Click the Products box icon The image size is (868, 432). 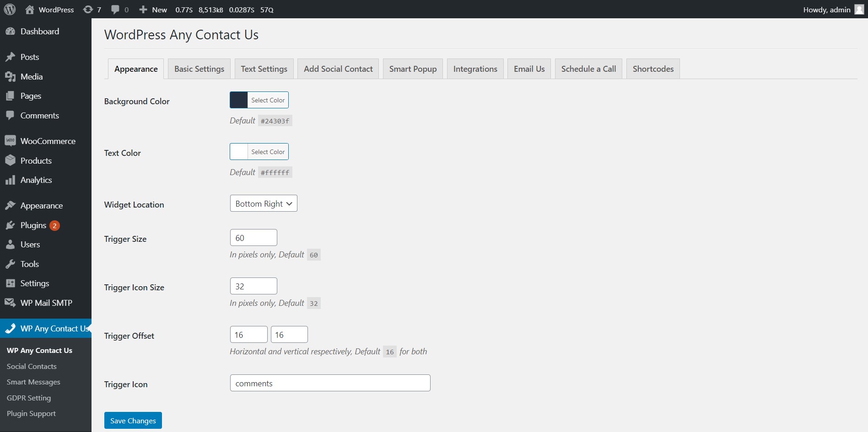[x=10, y=160]
